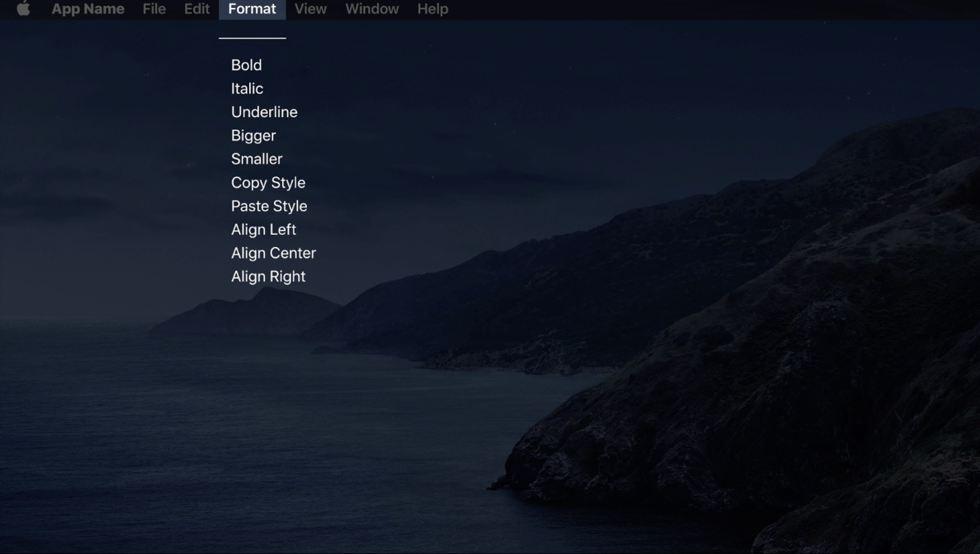Image resolution: width=980 pixels, height=554 pixels.
Task: Open the Edit menu
Action: 197,9
